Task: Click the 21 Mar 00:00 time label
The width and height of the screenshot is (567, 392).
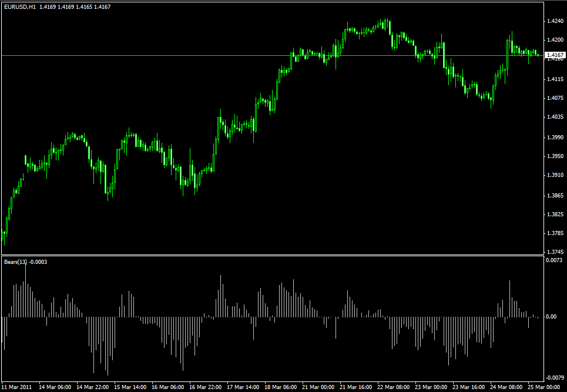Action: pyautogui.click(x=318, y=387)
